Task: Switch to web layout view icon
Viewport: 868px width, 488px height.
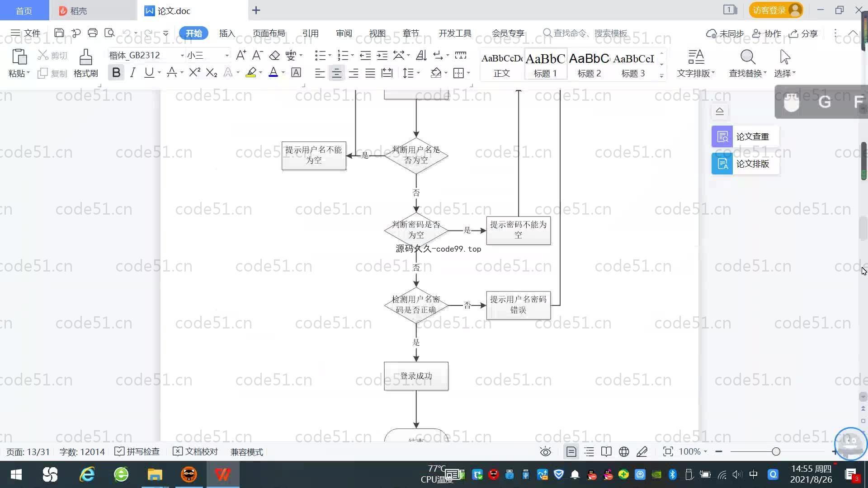Action: (x=624, y=451)
